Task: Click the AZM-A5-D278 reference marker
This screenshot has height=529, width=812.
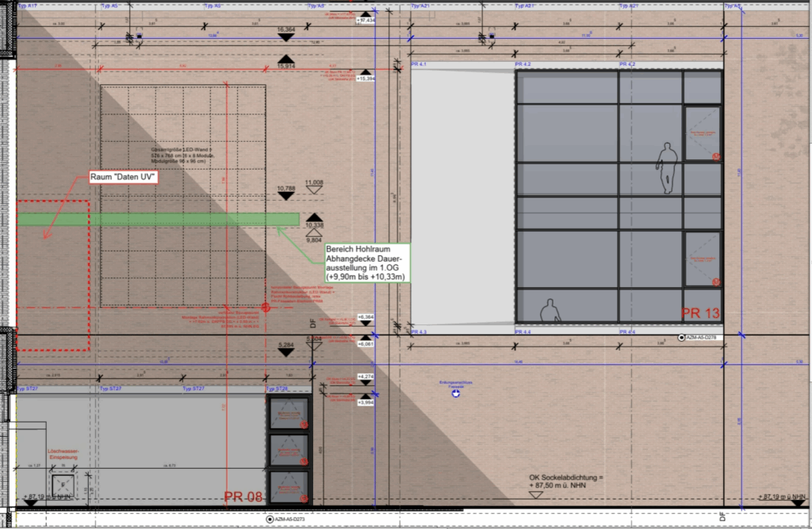Action: point(698,338)
